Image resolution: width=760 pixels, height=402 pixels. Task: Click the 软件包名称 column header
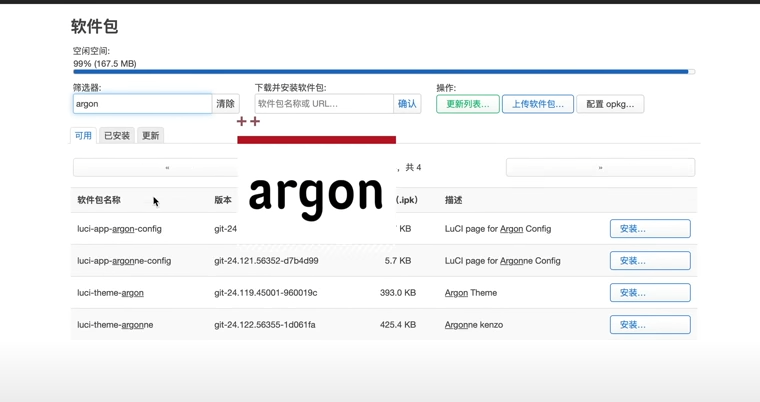pos(99,200)
